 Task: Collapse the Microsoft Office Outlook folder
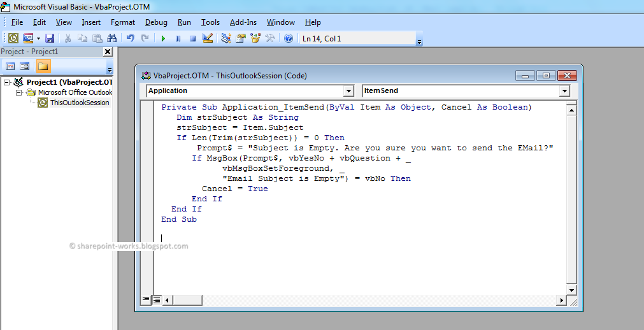coord(18,92)
